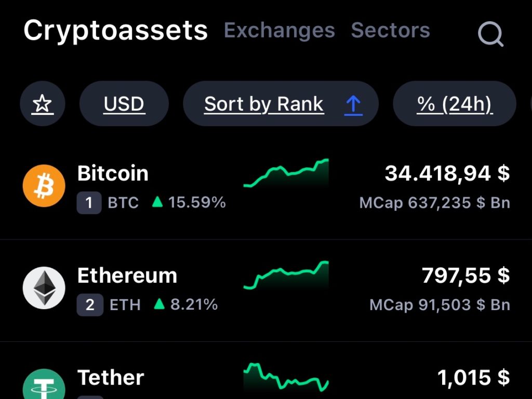Switch to the Sectors tab

tap(391, 30)
